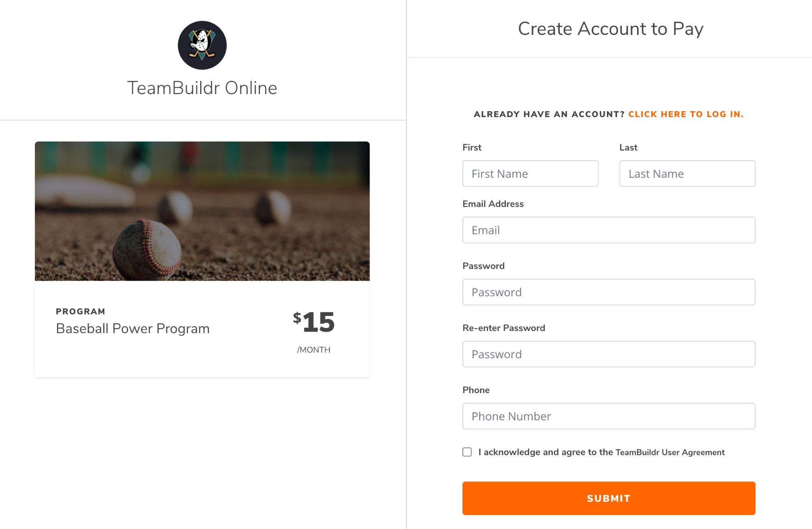Click the first Password input field
This screenshot has width=812, height=529.
coord(609,292)
